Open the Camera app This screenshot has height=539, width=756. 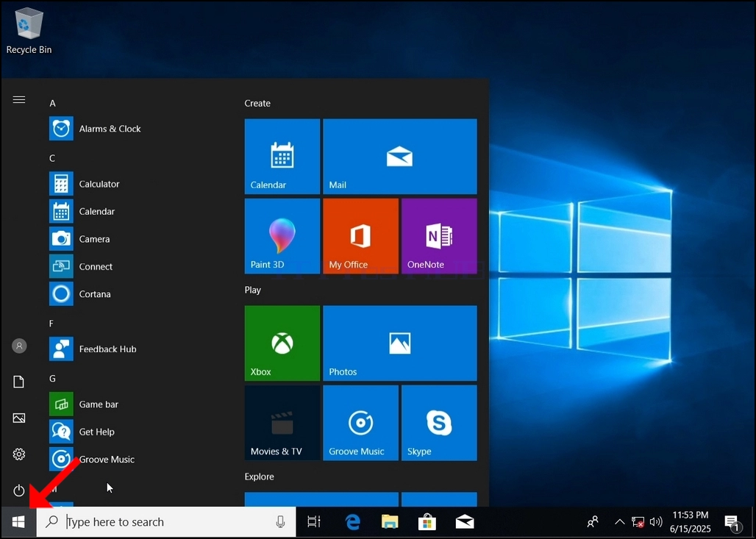94,239
